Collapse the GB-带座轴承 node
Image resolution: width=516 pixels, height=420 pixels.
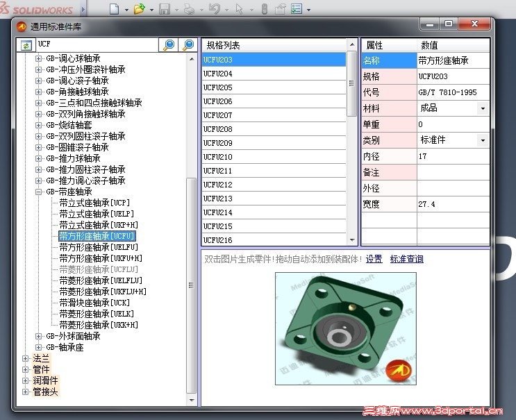coord(38,192)
